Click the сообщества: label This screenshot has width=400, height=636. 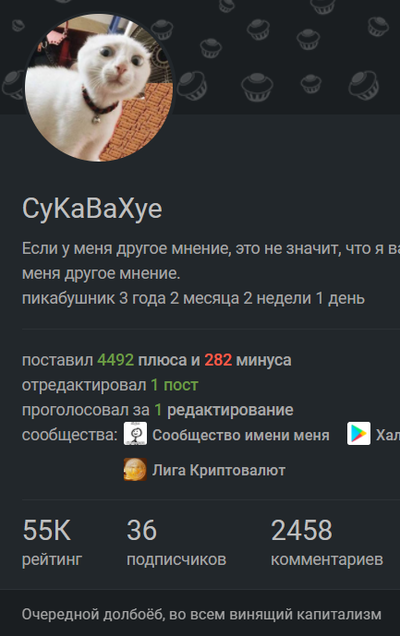click(70, 435)
